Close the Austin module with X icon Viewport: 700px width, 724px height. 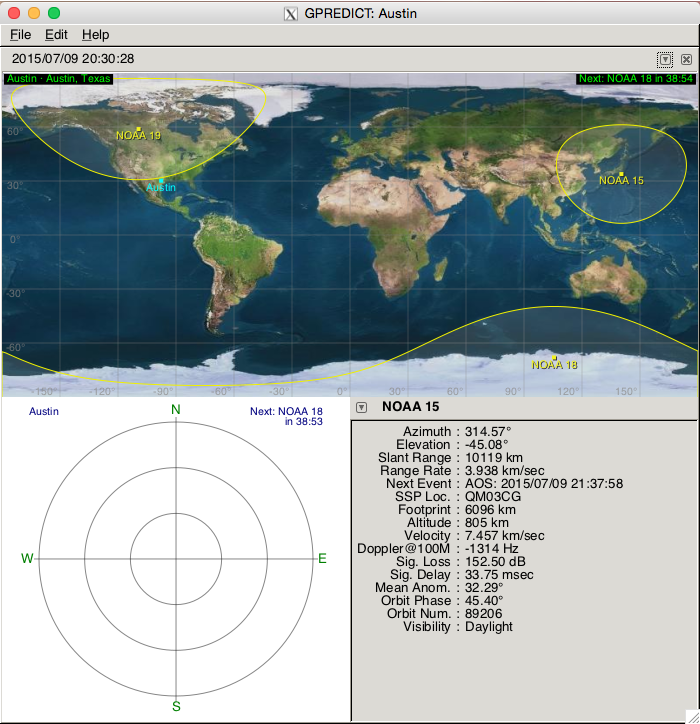pos(686,59)
